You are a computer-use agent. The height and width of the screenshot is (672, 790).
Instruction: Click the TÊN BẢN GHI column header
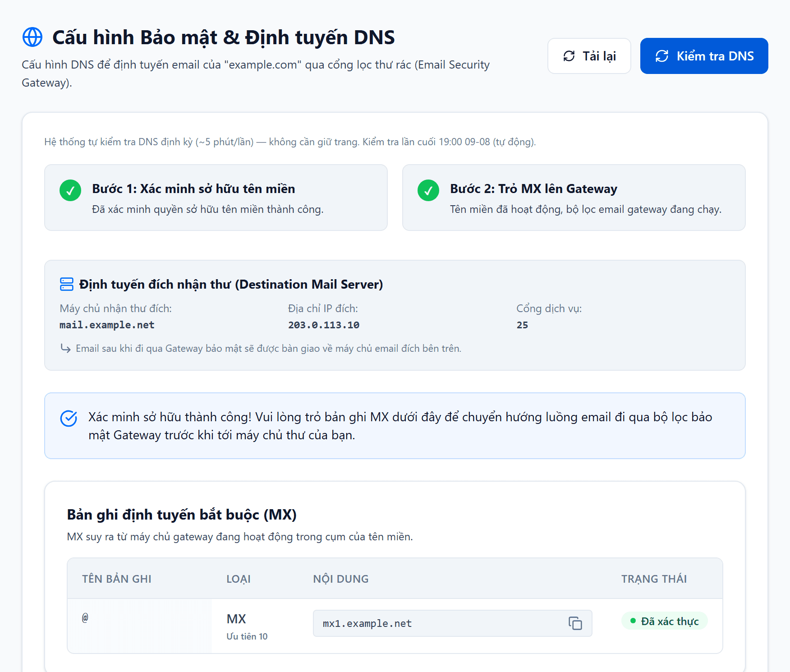coord(117,579)
